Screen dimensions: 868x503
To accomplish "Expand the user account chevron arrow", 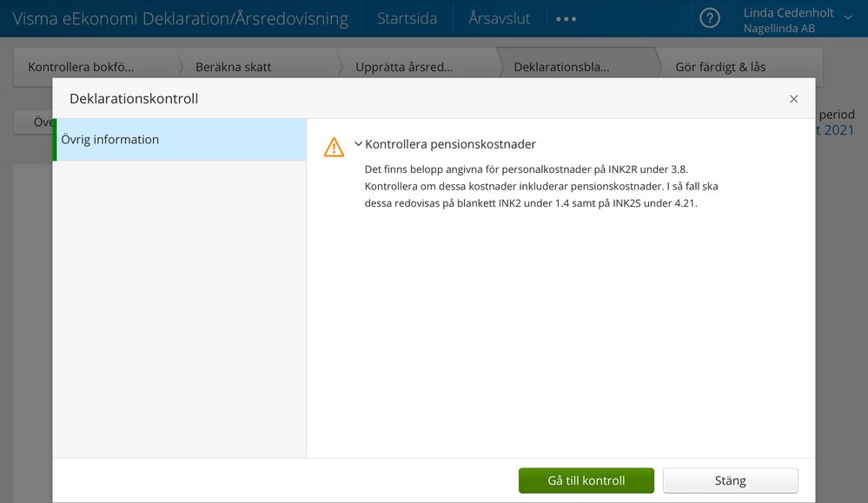I will 848,17.
